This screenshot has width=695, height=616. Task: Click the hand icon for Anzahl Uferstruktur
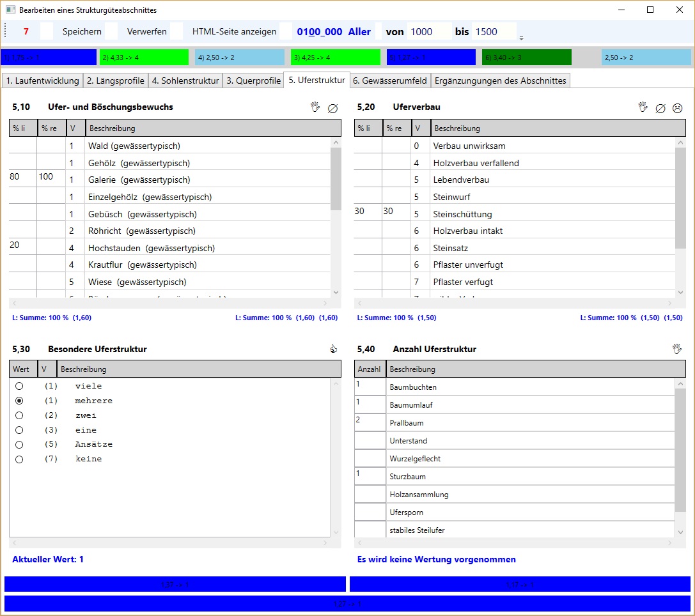[x=677, y=349]
